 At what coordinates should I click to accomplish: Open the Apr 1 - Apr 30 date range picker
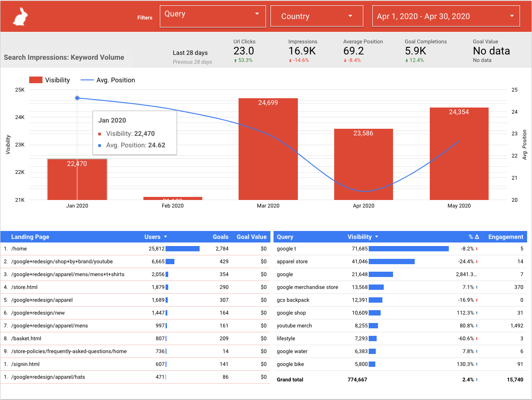445,15
